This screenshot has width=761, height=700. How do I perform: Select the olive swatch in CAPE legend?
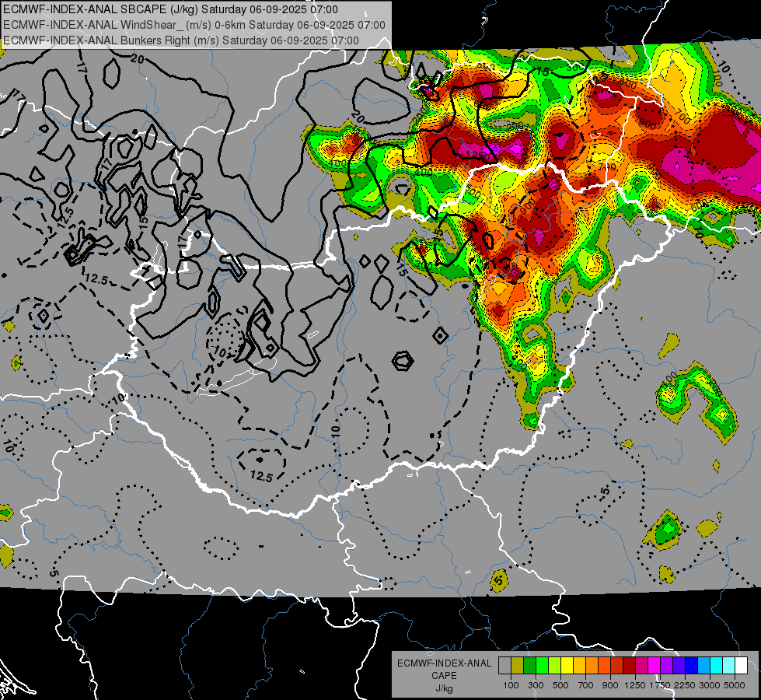pyautogui.click(x=518, y=666)
